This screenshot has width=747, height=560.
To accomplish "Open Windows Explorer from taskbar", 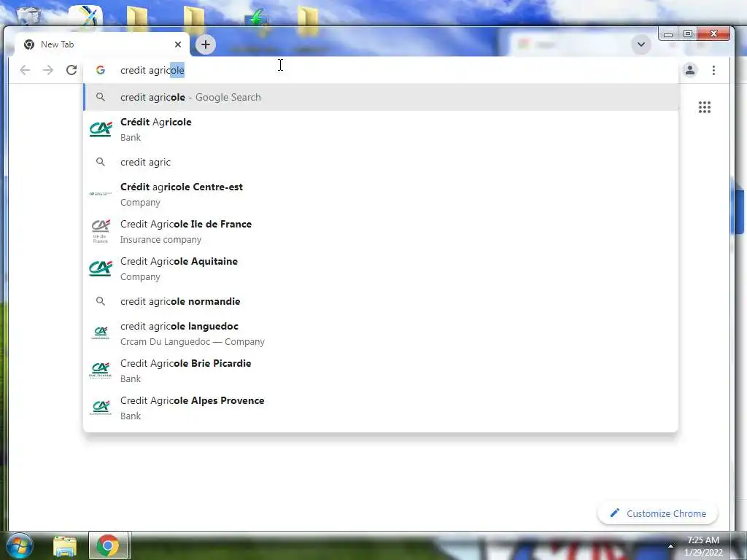I will point(65,547).
